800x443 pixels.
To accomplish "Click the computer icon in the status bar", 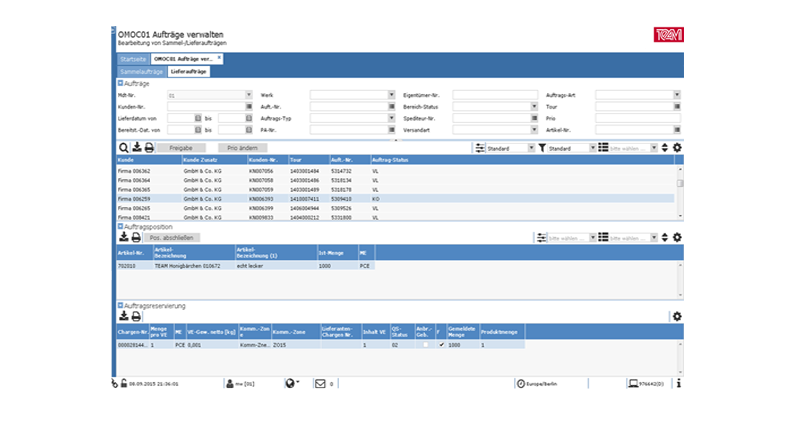I will coord(633,384).
